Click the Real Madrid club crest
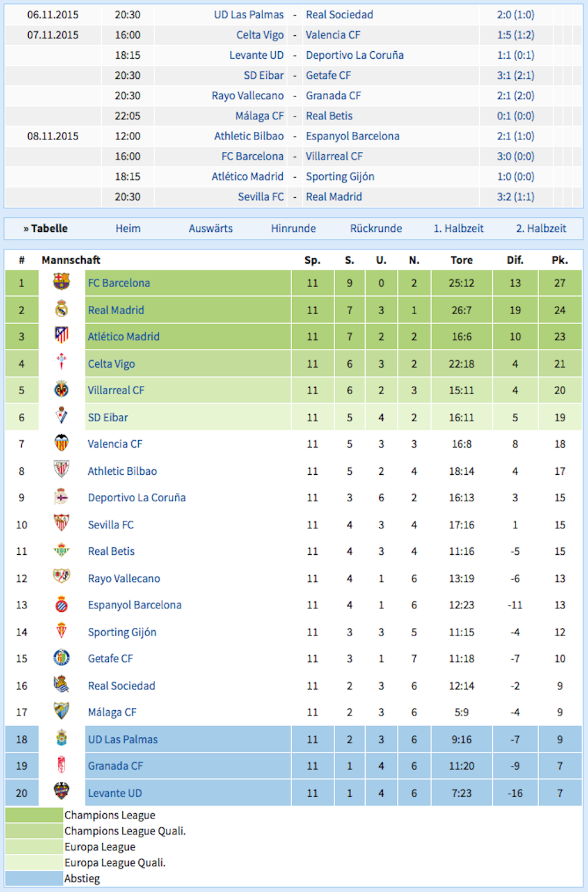Image resolution: width=588 pixels, height=892 pixels. (x=61, y=309)
